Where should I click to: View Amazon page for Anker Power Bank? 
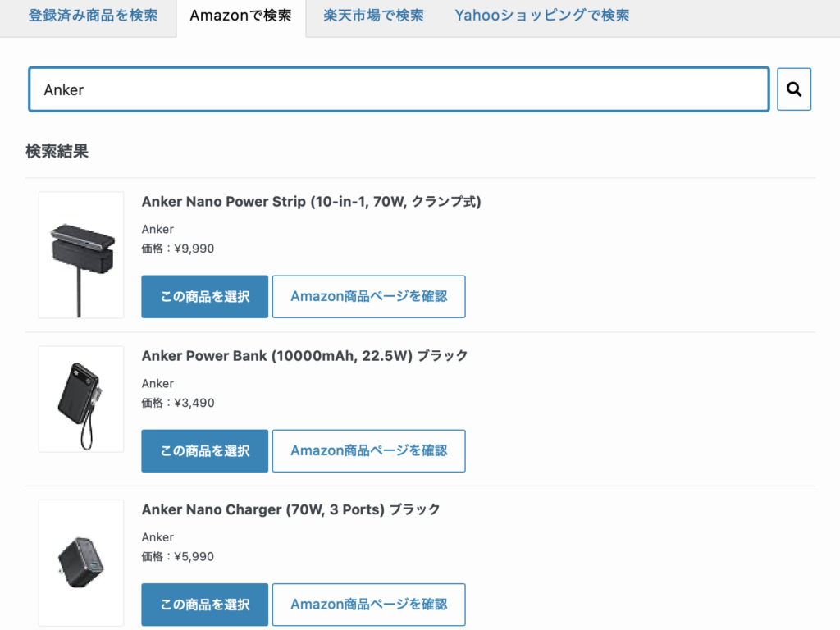pyautogui.click(x=368, y=451)
